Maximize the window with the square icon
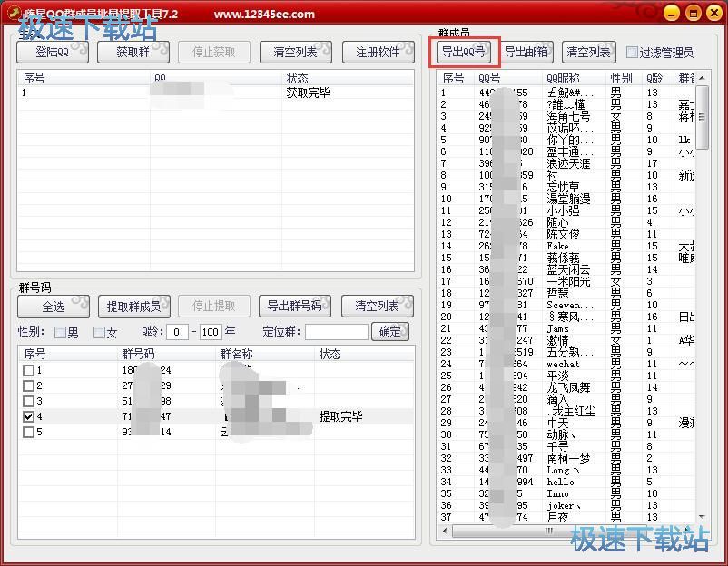 coord(694,13)
